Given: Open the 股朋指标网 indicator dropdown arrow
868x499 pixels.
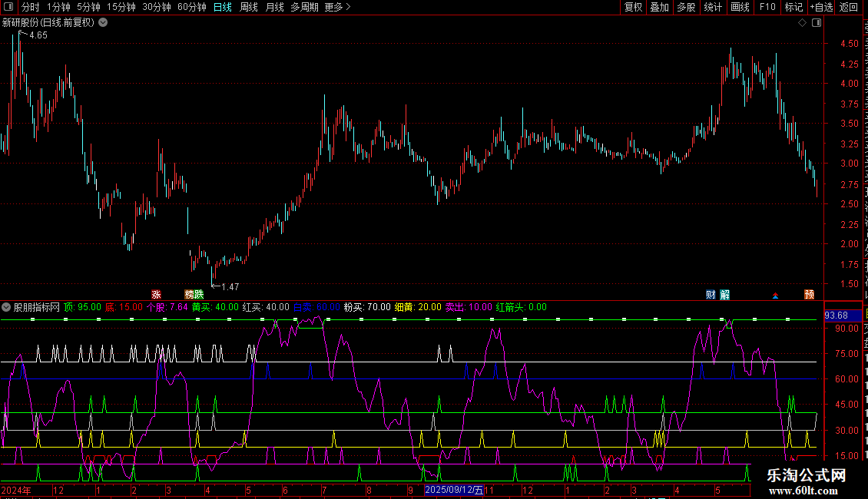Looking at the screenshot, I should tap(6, 307).
